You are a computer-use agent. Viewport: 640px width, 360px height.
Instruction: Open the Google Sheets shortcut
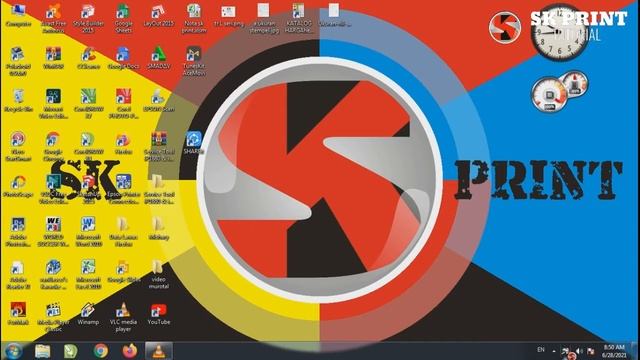pyautogui.click(x=123, y=18)
